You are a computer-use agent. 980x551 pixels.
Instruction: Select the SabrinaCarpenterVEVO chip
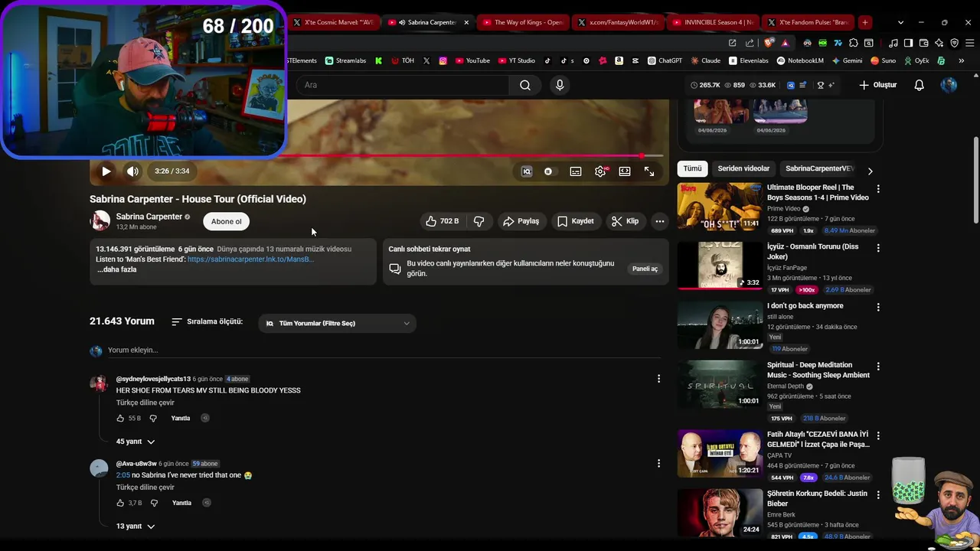click(818, 168)
